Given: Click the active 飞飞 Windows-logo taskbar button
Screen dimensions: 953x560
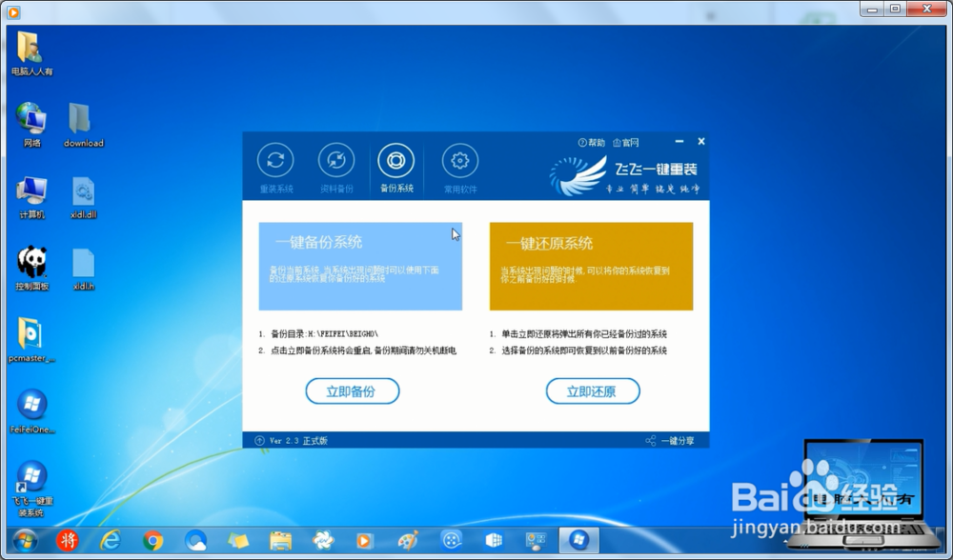Looking at the screenshot, I should [x=578, y=540].
